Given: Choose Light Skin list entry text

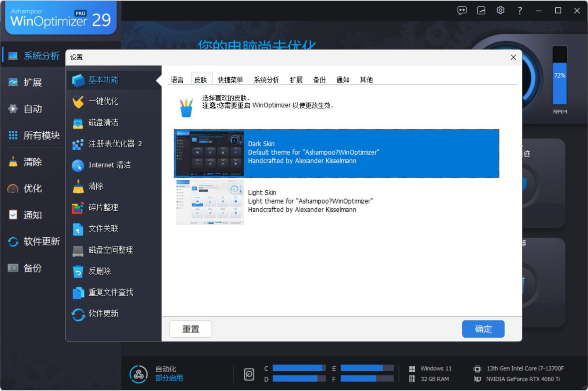Looking at the screenshot, I should point(310,201).
